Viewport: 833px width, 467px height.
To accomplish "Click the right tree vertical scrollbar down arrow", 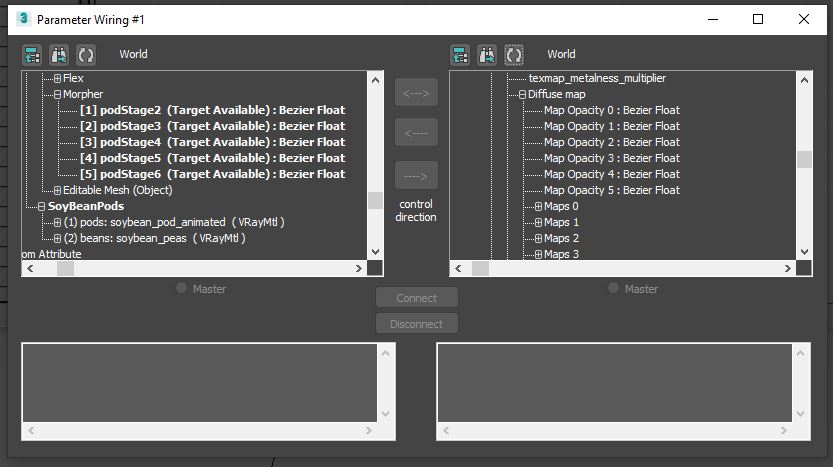I will [x=804, y=252].
